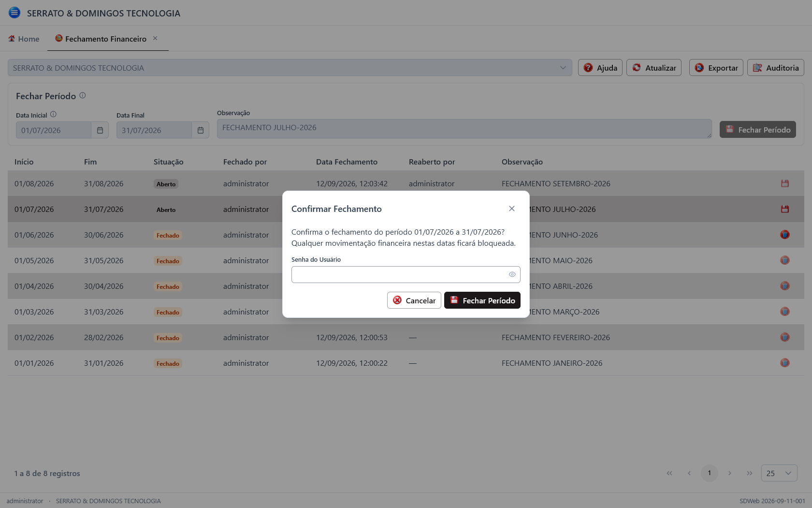Cancel the Confirmar Fechamento dialog

click(x=414, y=300)
